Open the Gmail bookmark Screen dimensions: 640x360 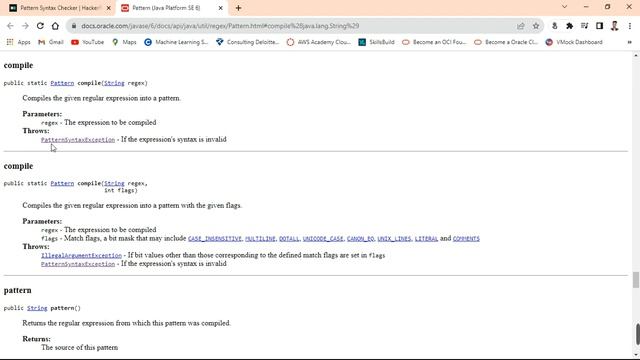(x=51, y=42)
